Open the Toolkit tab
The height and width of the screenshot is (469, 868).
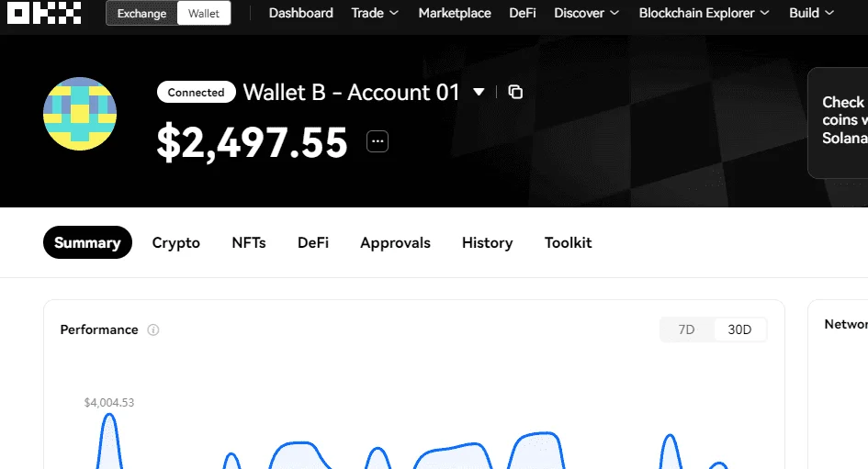click(568, 242)
